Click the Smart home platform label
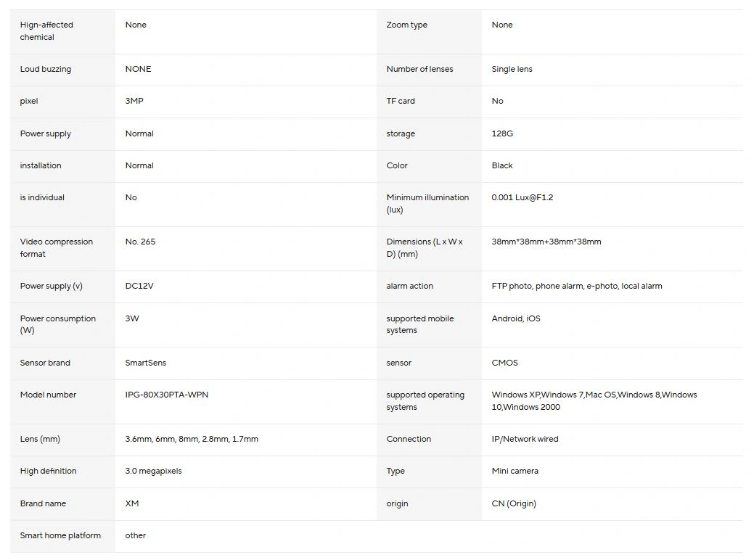 click(x=60, y=535)
